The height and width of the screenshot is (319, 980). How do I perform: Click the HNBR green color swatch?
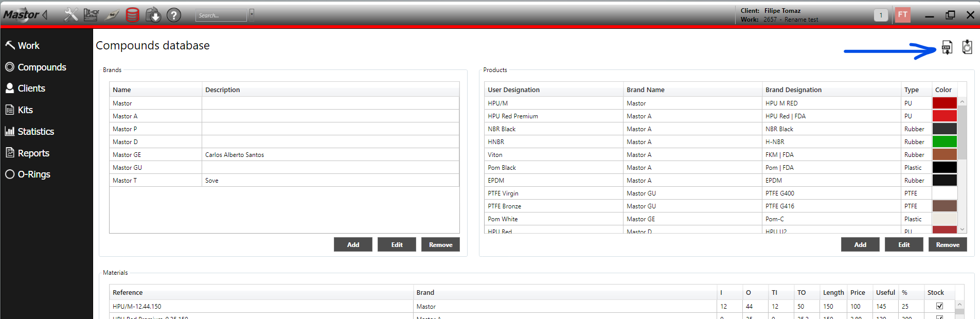945,141
